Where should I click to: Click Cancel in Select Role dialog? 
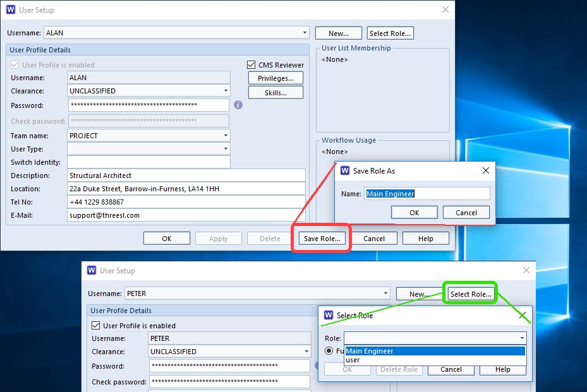click(451, 369)
